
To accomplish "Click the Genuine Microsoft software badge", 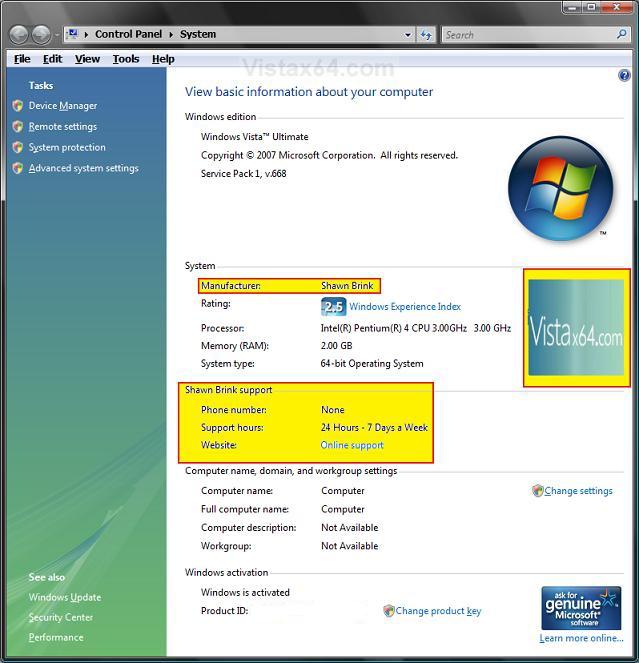I will [581, 608].
